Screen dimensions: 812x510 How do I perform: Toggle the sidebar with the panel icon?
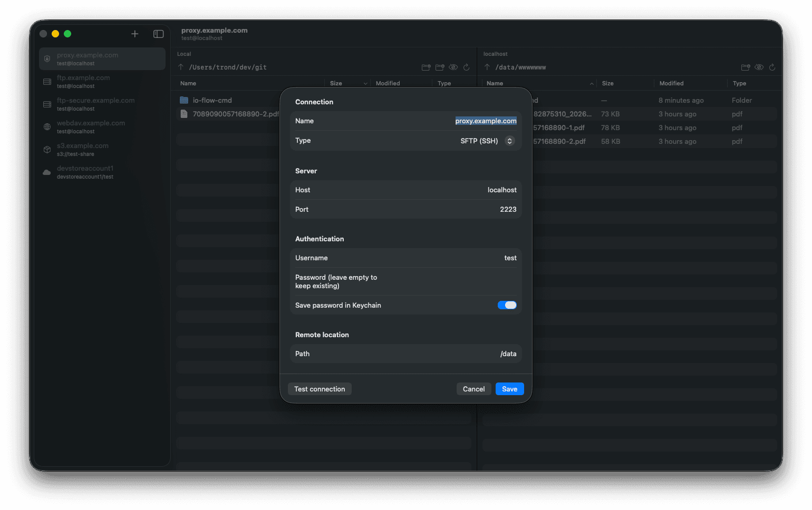pos(158,34)
